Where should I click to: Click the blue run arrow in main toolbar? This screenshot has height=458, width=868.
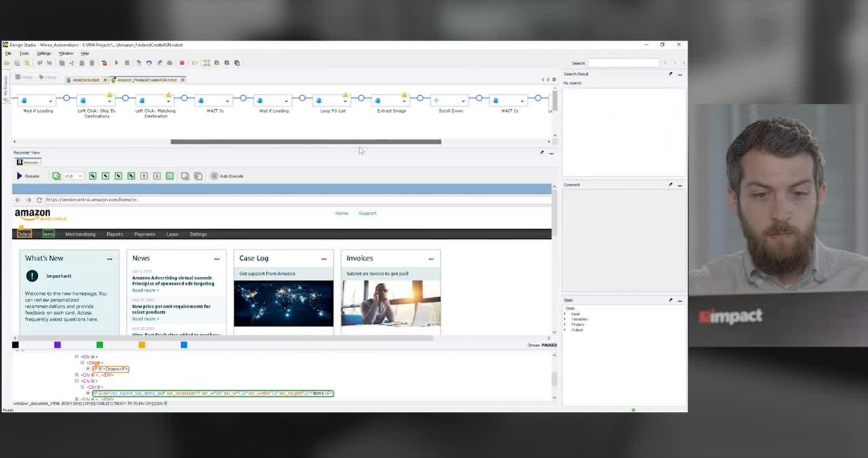116,63
